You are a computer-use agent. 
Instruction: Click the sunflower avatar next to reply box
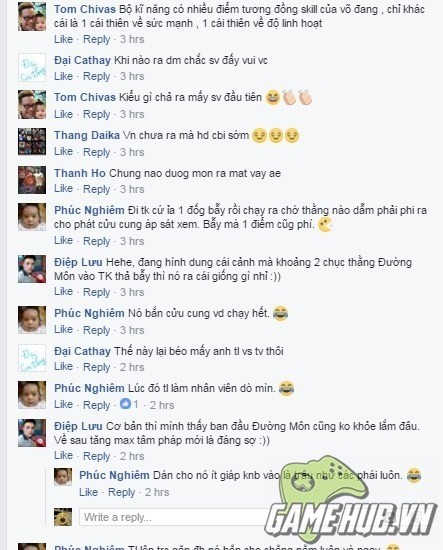tap(63, 517)
